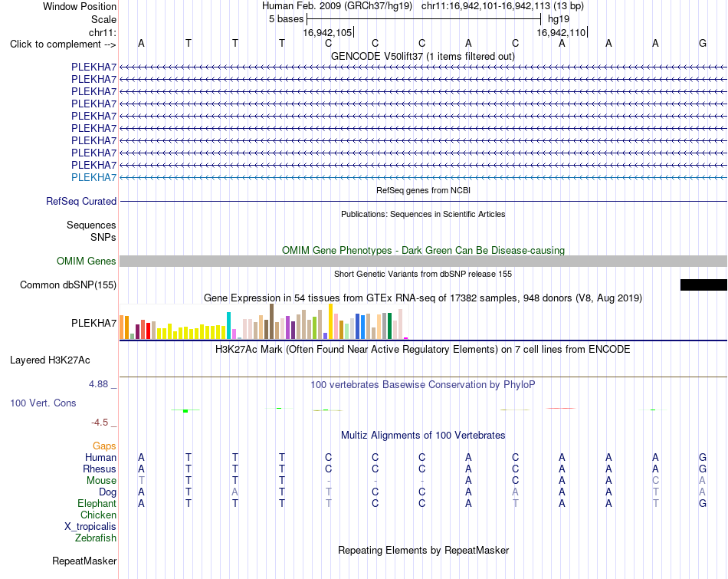Select the OMIM Genes label
This screenshot has width=728, height=579.
pos(86,262)
